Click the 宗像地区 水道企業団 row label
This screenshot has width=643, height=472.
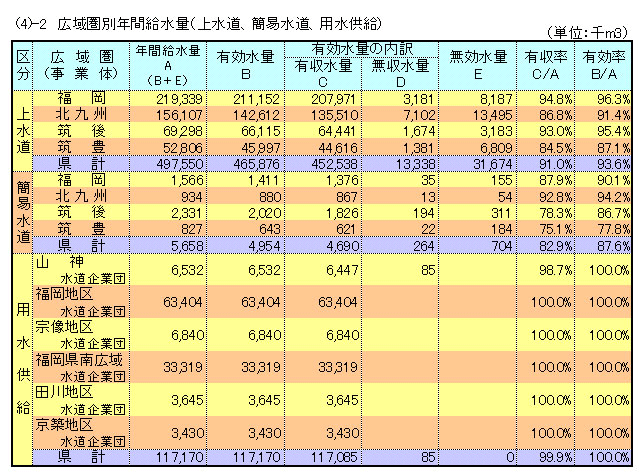coord(80,335)
